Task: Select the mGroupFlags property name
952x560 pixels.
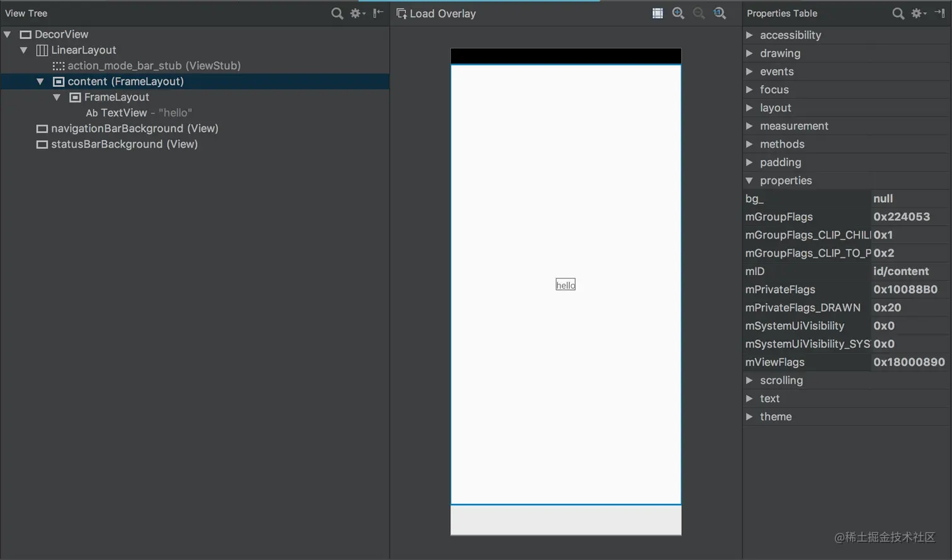Action: pos(779,216)
